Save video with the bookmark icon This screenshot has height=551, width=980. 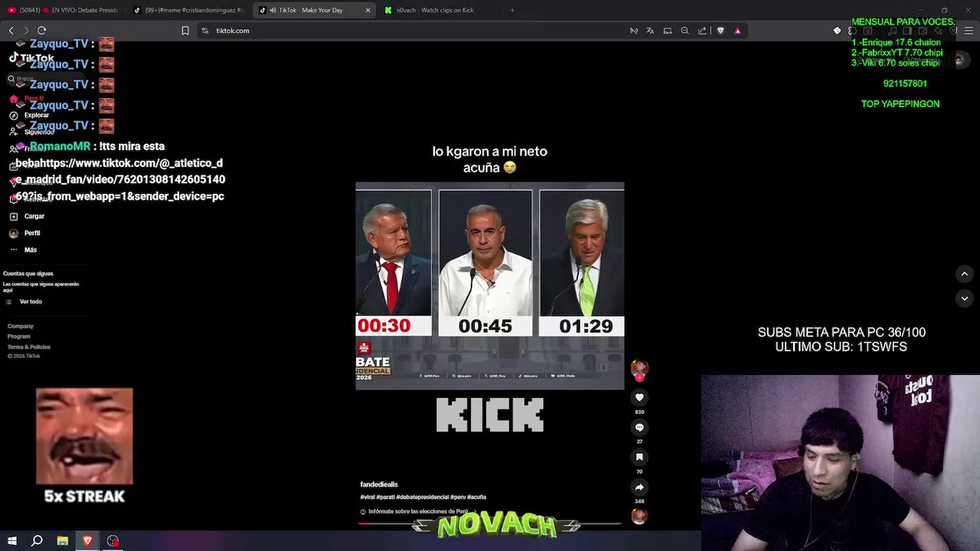tap(639, 457)
